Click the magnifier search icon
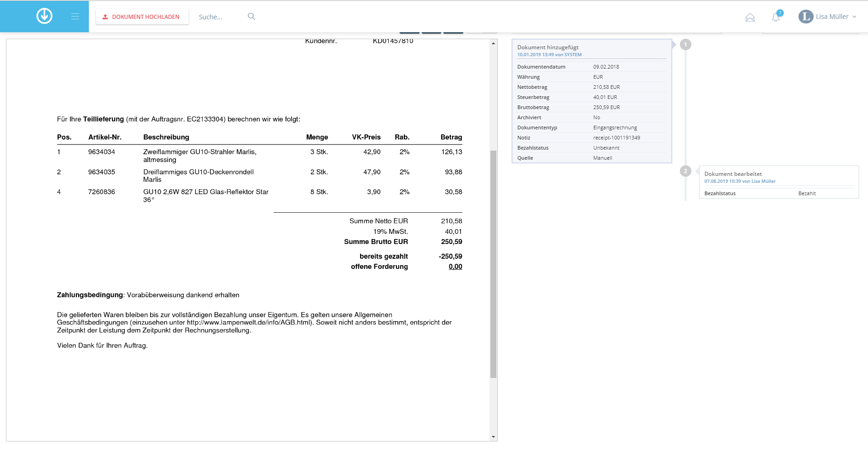 click(x=251, y=17)
